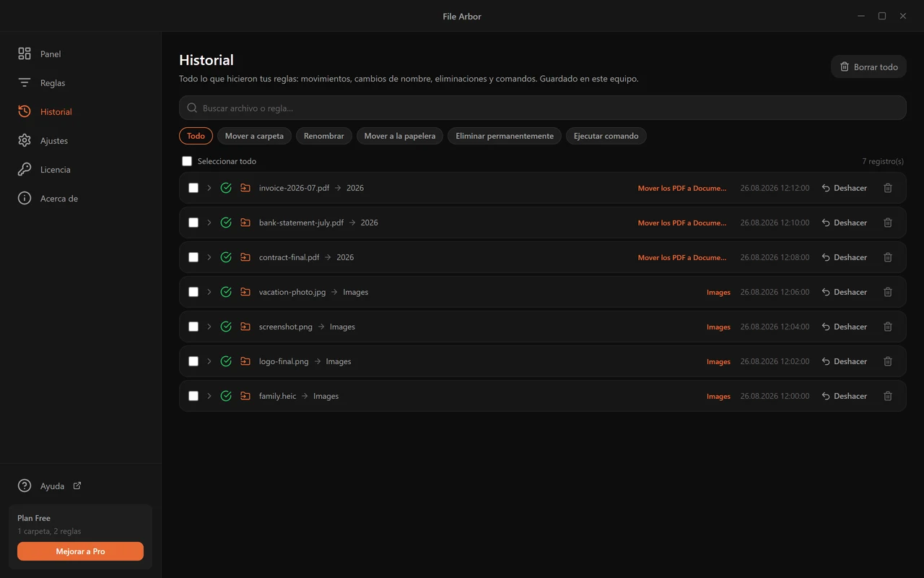This screenshot has width=924, height=578.
Task: Click the Acerca de info icon
Action: [25, 198]
